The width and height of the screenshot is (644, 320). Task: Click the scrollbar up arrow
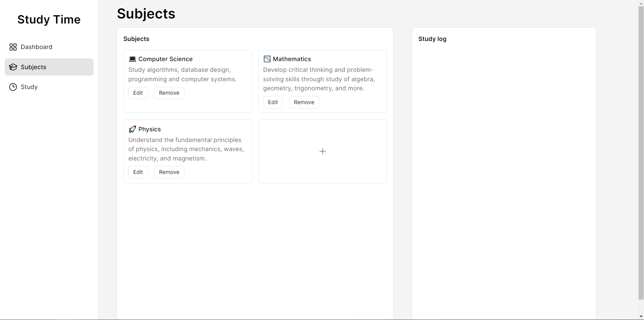pyautogui.click(x=641, y=3)
